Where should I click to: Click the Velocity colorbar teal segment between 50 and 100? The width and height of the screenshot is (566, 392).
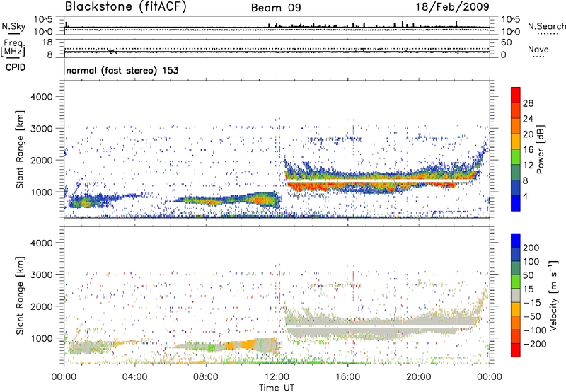tap(516, 268)
